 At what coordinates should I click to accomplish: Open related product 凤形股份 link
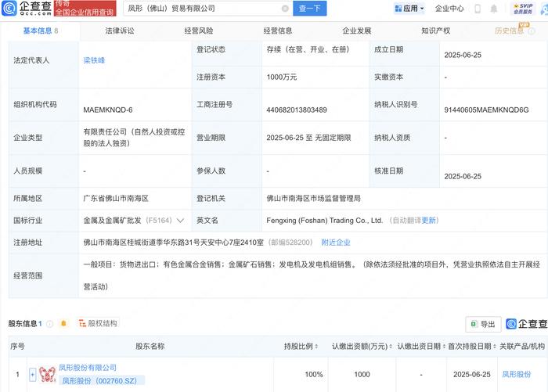(516, 375)
